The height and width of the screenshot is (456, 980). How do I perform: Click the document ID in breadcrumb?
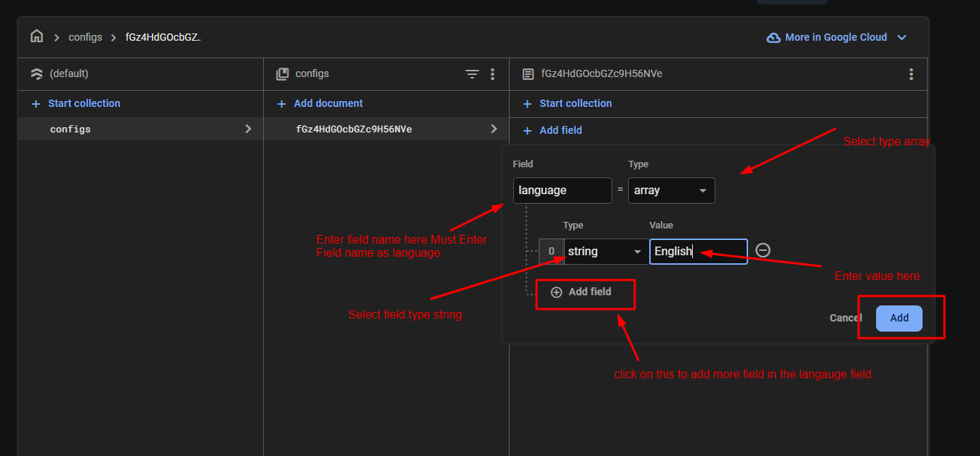coord(163,37)
